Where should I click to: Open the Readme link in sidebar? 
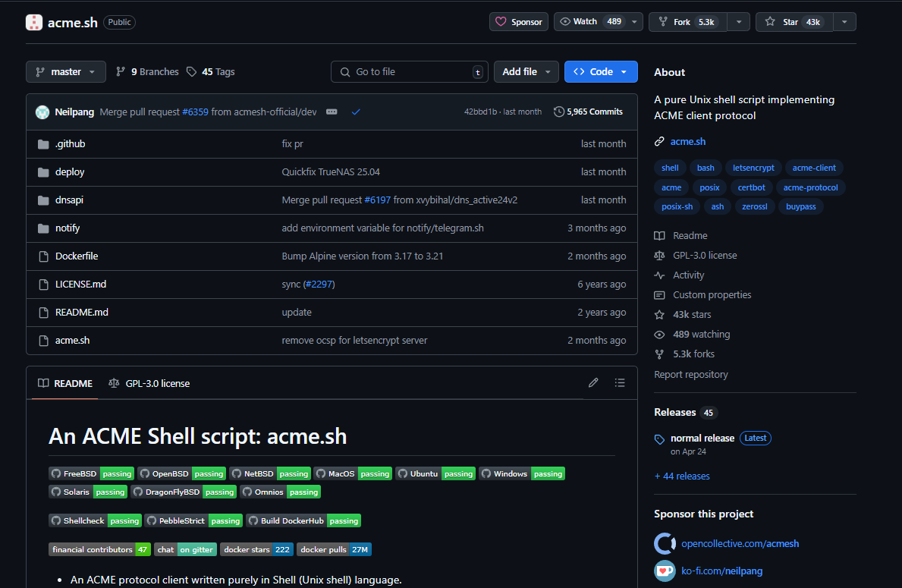[681, 236]
